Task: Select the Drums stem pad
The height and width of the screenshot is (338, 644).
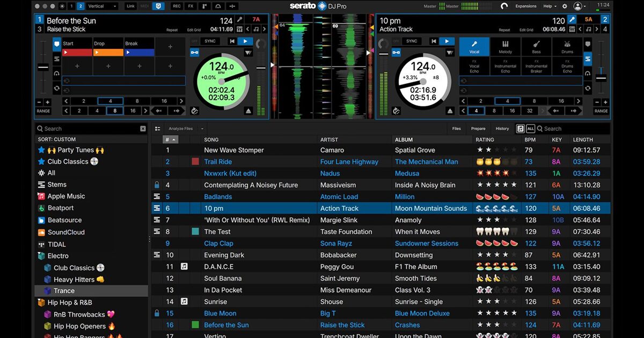Action: (567, 47)
